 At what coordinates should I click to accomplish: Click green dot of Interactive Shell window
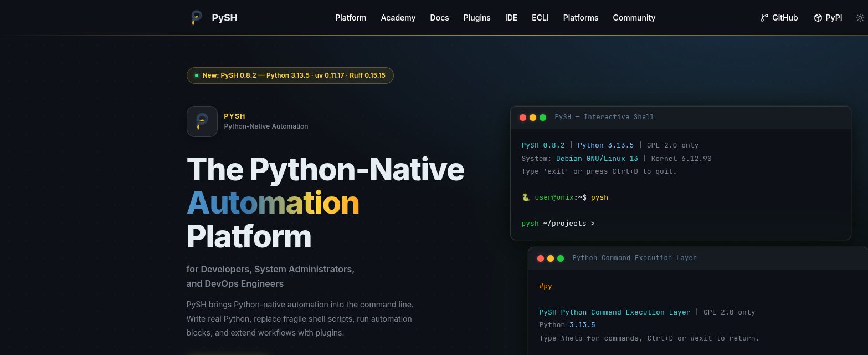[543, 118]
